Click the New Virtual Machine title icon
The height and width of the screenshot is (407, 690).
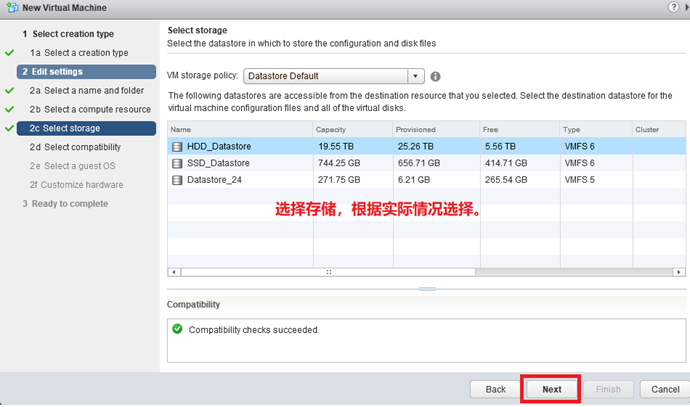coord(12,7)
